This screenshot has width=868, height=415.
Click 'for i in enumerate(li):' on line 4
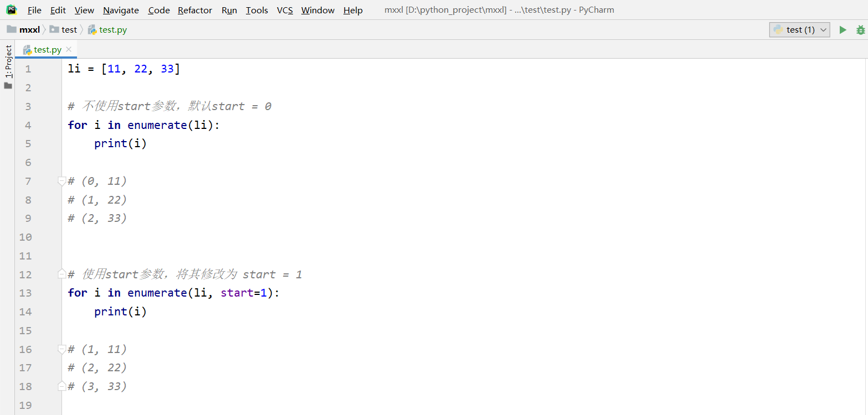point(144,125)
